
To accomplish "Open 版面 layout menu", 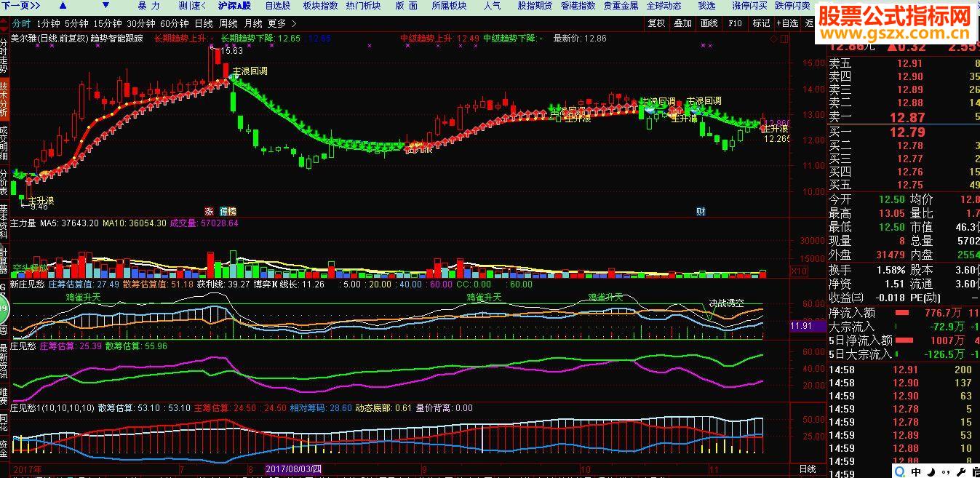I will 407,6.
